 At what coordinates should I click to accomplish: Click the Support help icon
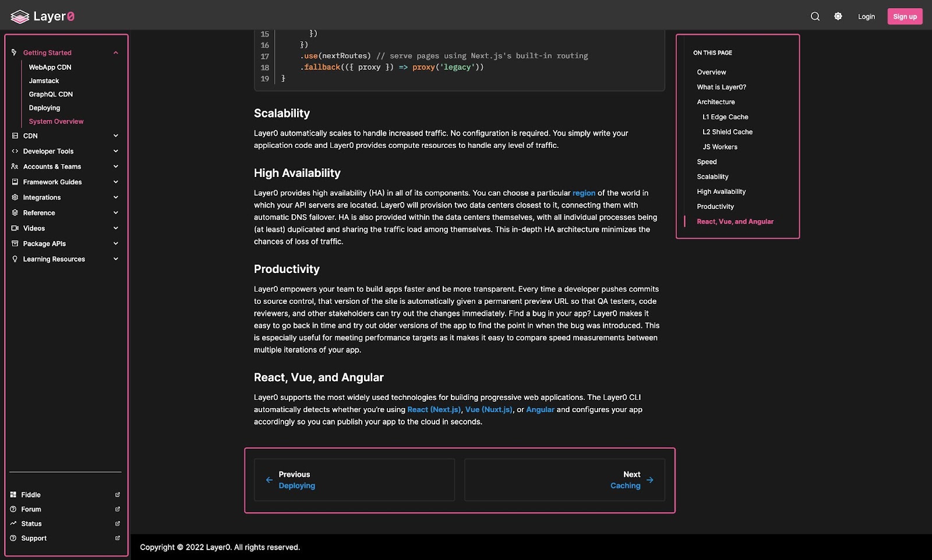click(13, 538)
